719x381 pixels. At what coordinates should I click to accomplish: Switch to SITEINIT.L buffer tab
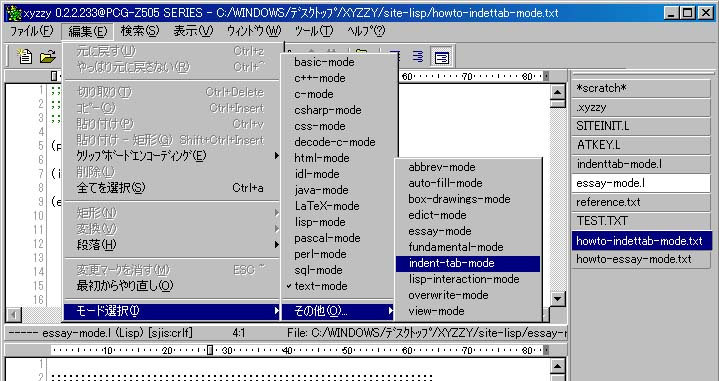pyautogui.click(x=641, y=126)
